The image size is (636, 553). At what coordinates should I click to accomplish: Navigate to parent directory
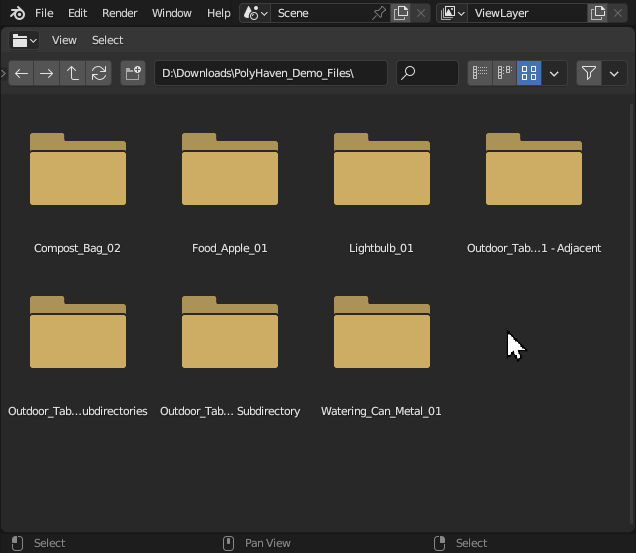(73, 73)
